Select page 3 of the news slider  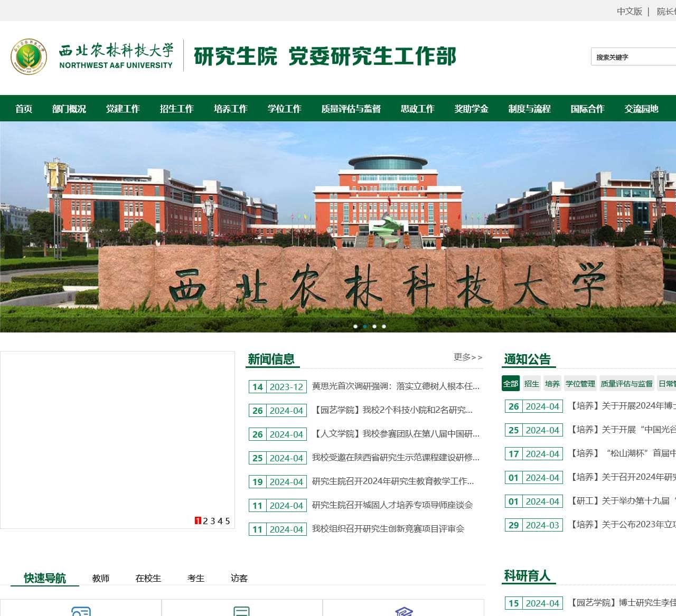tap(212, 521)
